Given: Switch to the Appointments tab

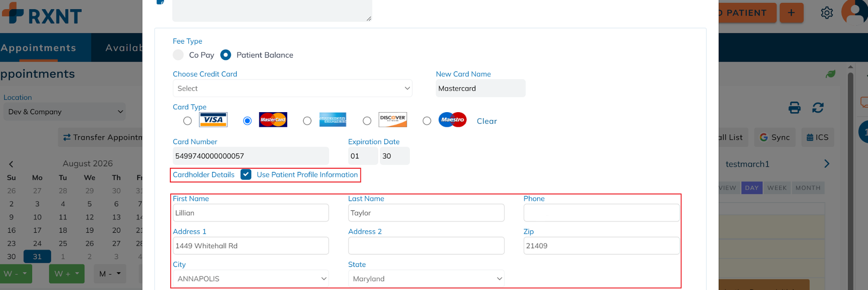Looking at the screenshot, I should pos(39,48).
